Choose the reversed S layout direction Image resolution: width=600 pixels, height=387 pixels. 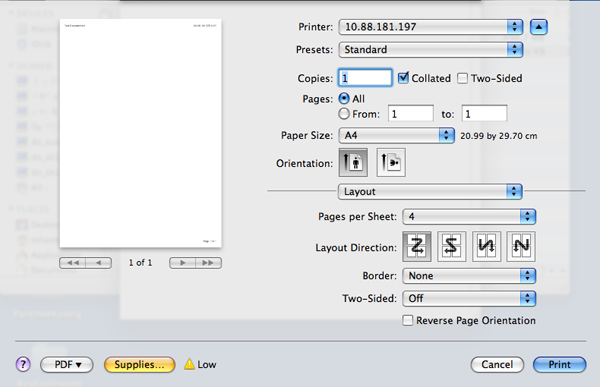(x=452, y=246)
